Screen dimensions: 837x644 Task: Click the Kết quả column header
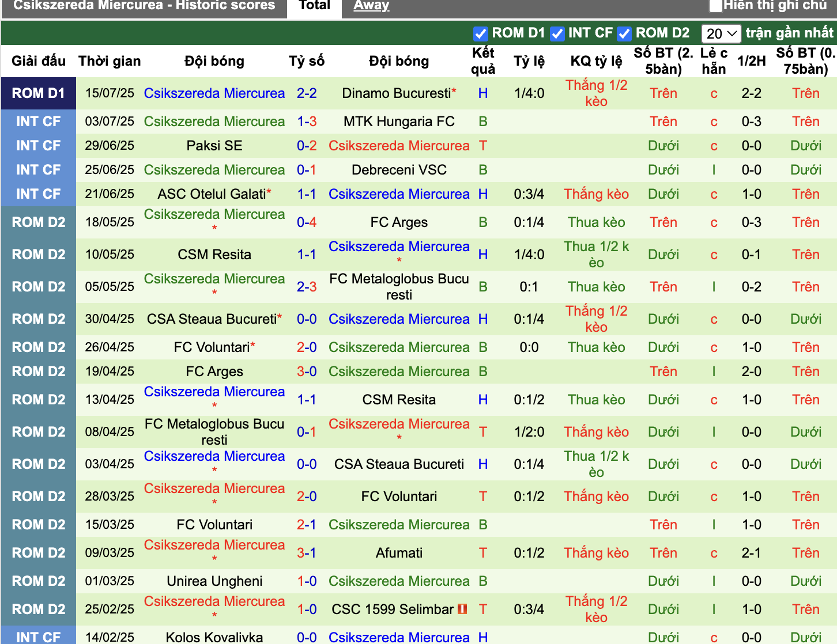[483, 61]
